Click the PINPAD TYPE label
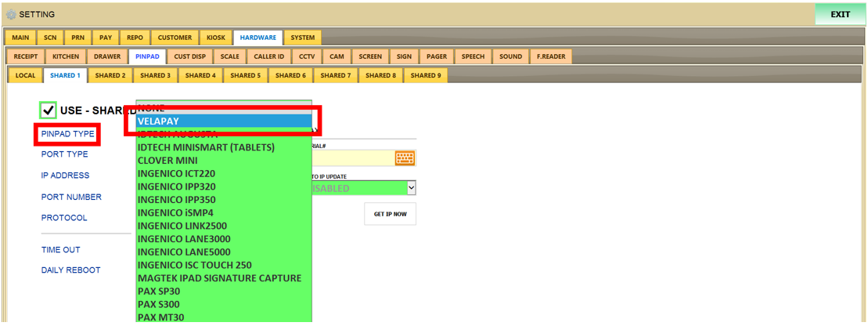This screenshot has width=868, height=326. [67, 134]
